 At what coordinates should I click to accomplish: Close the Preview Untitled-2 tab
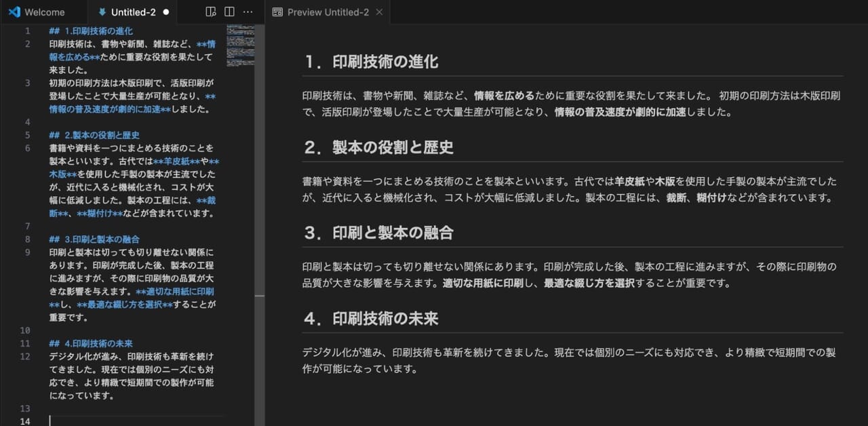click(x=379, y=12)
